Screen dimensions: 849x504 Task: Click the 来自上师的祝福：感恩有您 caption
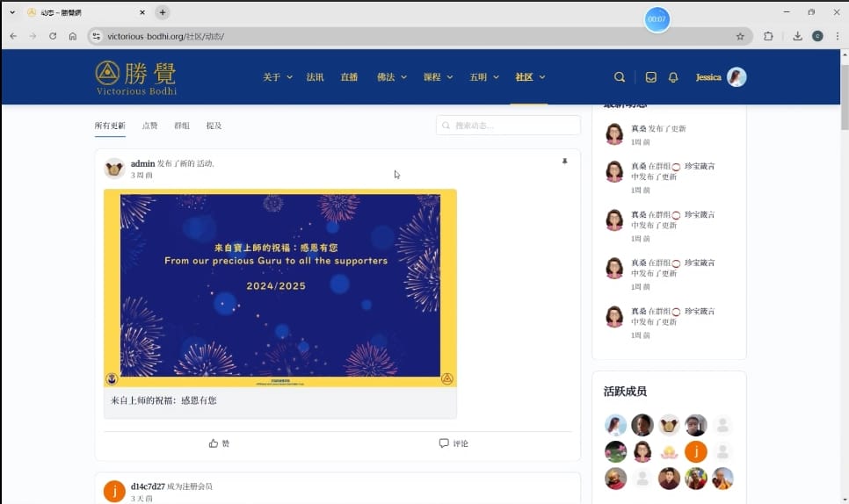pos(163,400)
